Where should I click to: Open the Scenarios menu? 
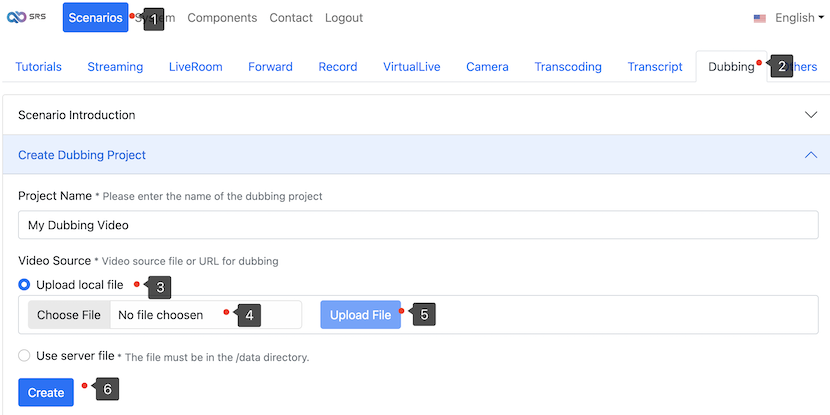[x=95, y=18]
